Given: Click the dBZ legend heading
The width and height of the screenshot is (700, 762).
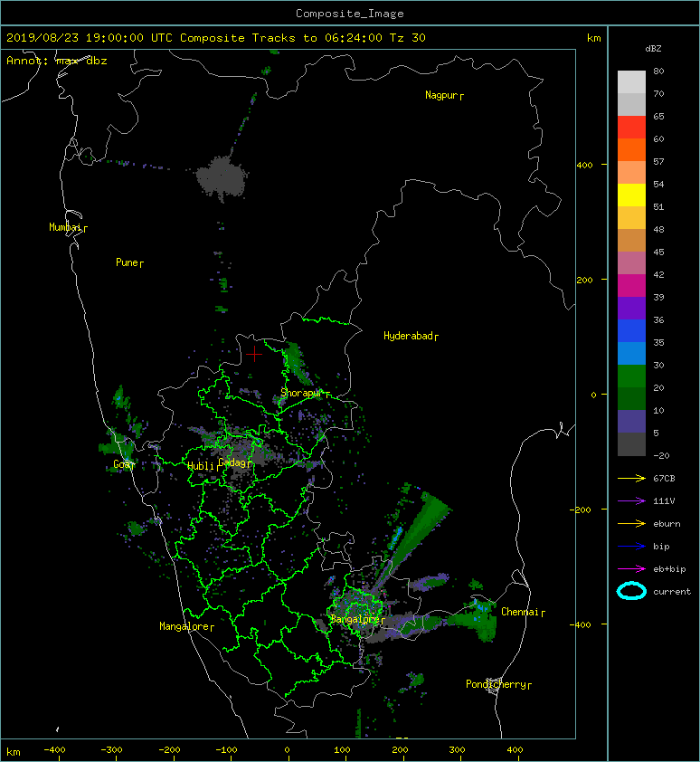Looking at the screenshot, I should [653, 49].
